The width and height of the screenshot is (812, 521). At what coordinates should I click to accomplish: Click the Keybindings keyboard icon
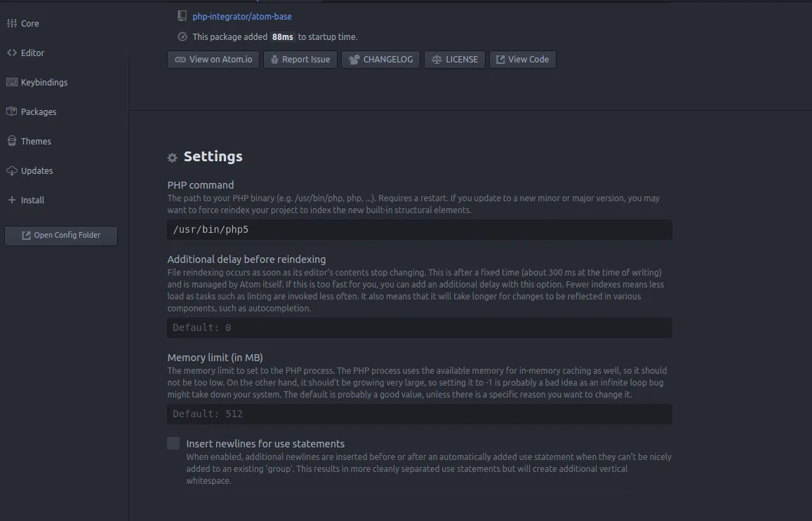[x=11, y=82]
